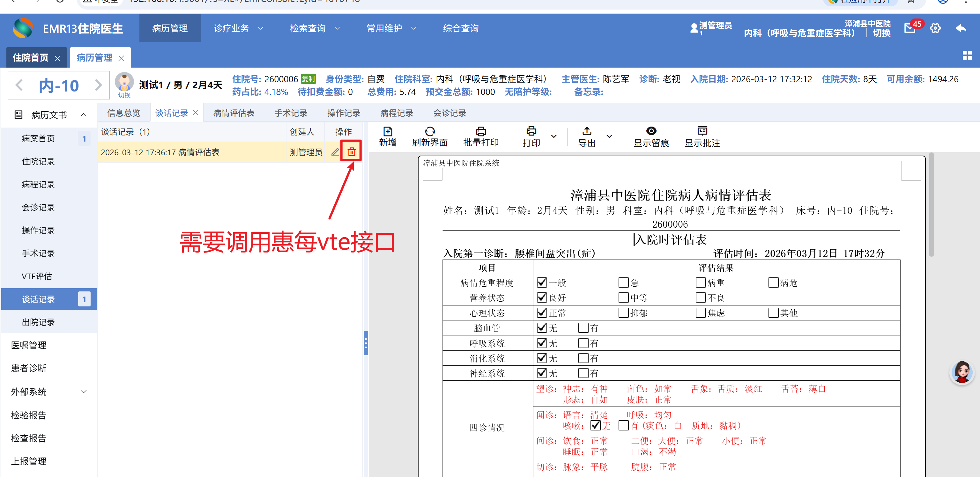Check the 病危 checkbox

773,283
